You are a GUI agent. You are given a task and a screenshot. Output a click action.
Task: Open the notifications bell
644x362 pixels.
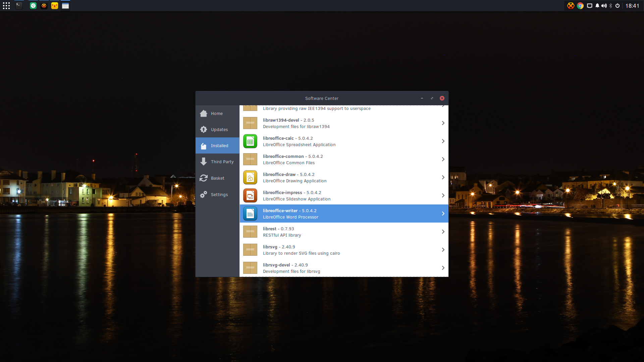click(x=597, y=6)
